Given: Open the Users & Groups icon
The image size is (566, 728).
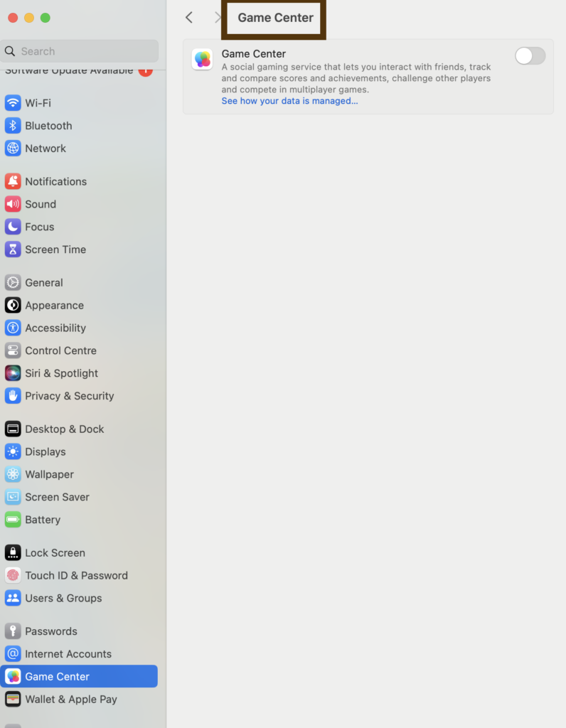Looking at the screenshot, I should (x=13, y=598).
